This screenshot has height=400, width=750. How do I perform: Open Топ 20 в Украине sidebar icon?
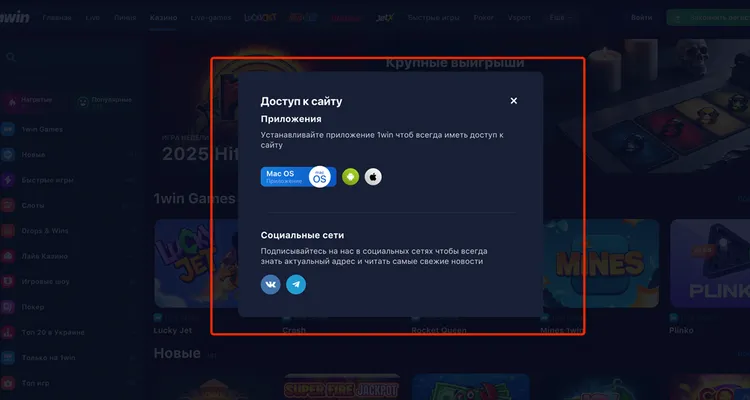(8, 332)
